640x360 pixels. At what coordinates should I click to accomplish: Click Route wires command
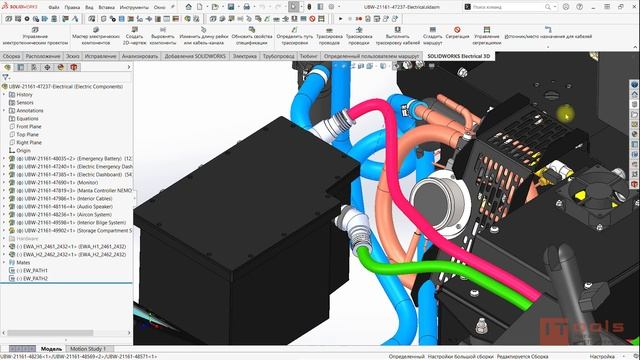point(329,36)
